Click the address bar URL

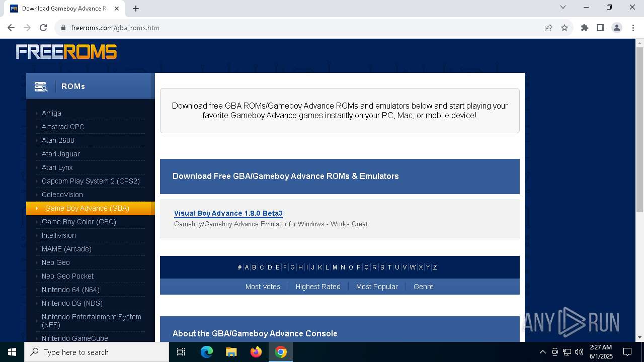115,28
